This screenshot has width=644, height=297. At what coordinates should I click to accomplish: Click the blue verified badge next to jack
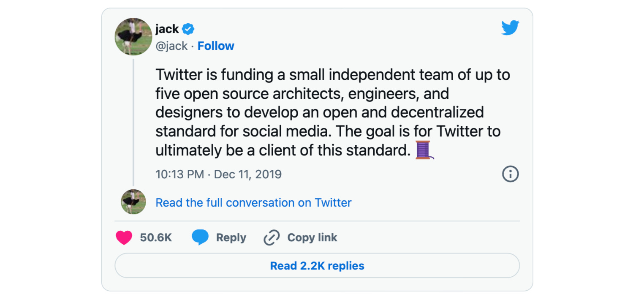(188, 29)
